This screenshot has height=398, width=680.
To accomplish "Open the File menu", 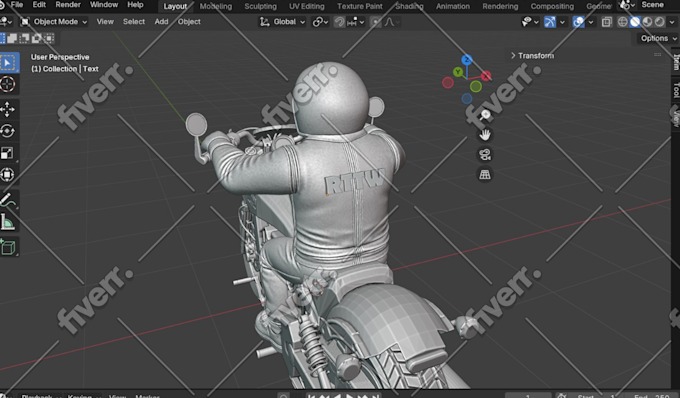I will click(16, 5).
